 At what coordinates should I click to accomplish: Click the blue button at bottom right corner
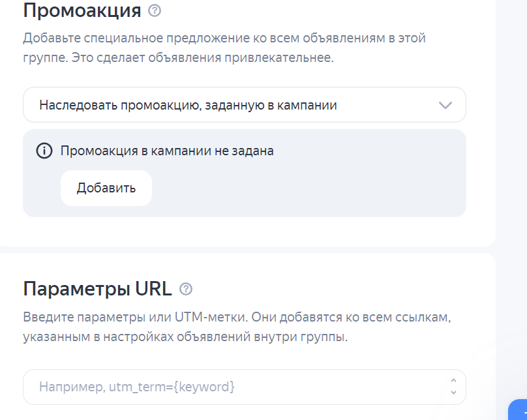point(519,411)
